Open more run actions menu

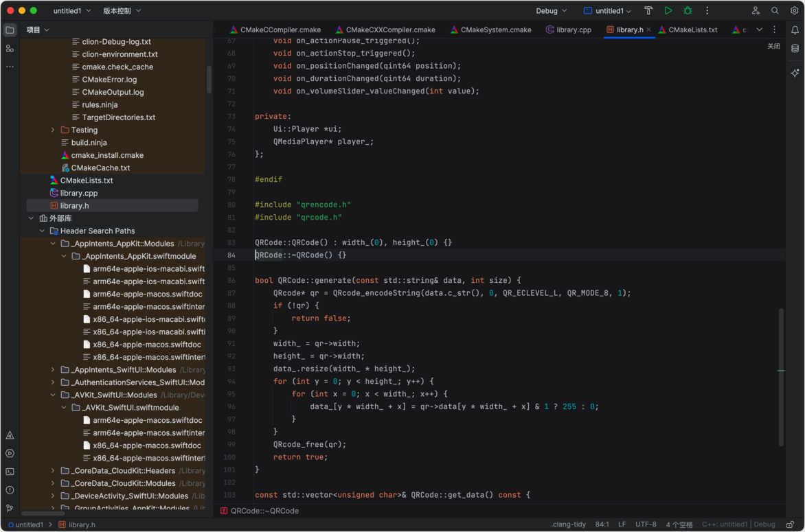click(x=707, y=11)
